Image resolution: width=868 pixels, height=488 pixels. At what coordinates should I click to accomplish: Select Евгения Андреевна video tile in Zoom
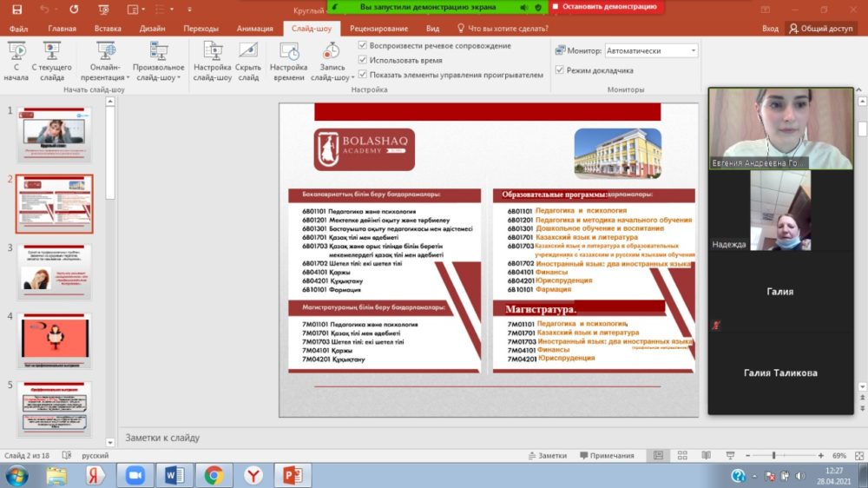pos(780,129)
